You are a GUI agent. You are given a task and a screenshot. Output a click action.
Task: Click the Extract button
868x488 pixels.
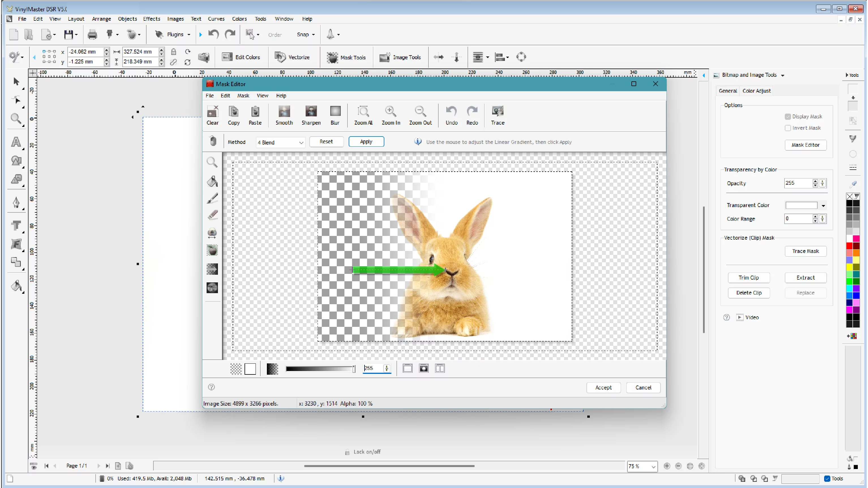click(x=805, y=278)
